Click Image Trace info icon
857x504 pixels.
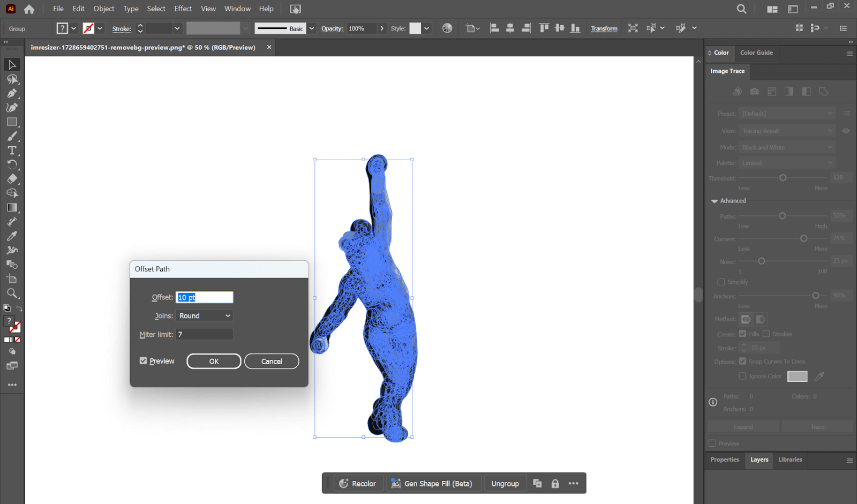coord(713,402)
